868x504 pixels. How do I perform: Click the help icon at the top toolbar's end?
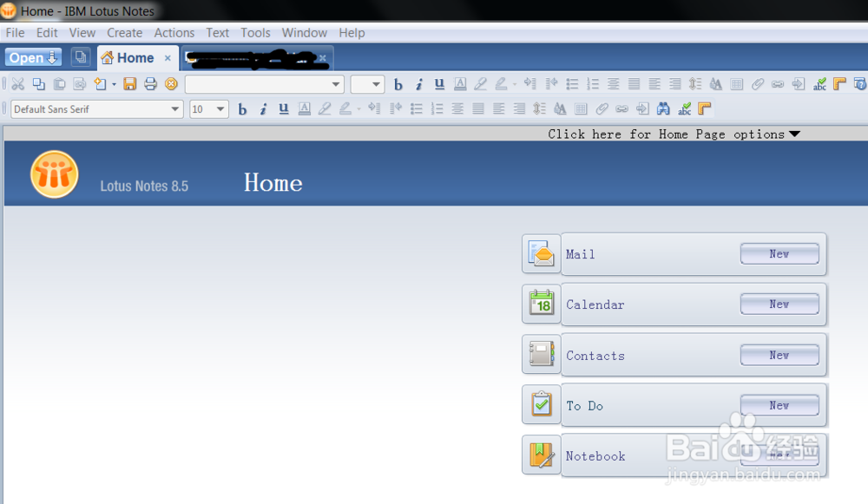tap(859, 84)
